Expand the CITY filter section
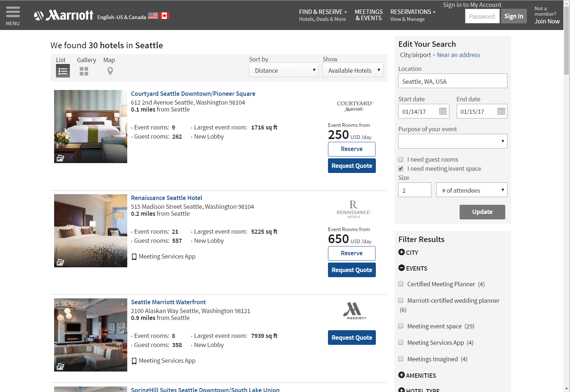Viewport: 570px width, 392px height. [401, 252]
